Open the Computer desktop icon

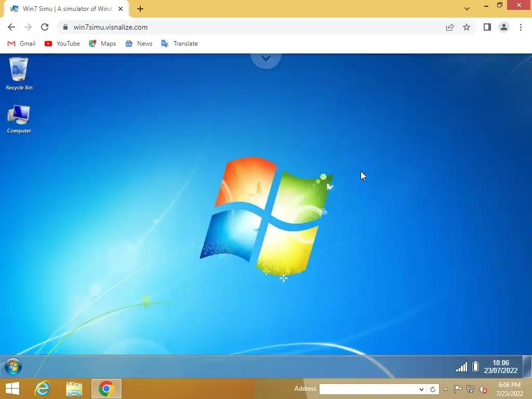[19, 119]
